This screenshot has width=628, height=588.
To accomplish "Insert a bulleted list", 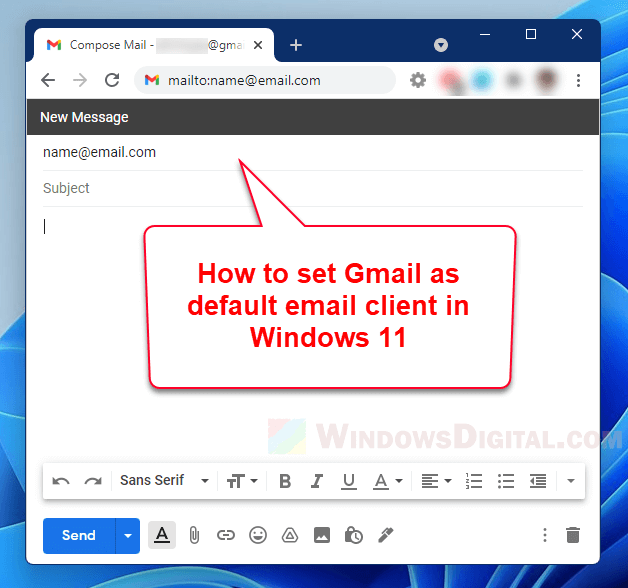I will tap(506, 481).
